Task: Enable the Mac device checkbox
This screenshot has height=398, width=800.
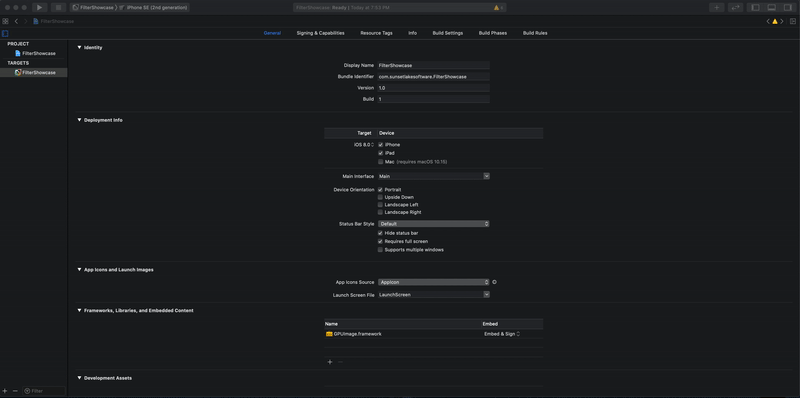Action: 381,162
